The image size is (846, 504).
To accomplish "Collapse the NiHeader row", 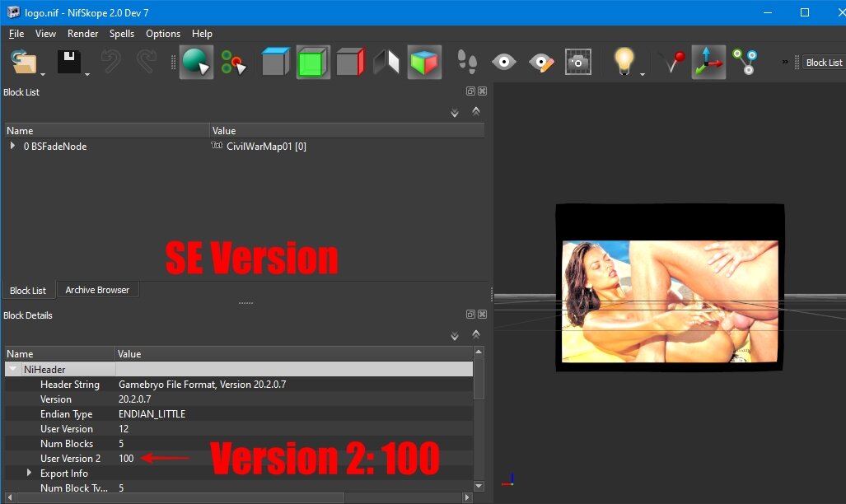I will pos(13,369).
